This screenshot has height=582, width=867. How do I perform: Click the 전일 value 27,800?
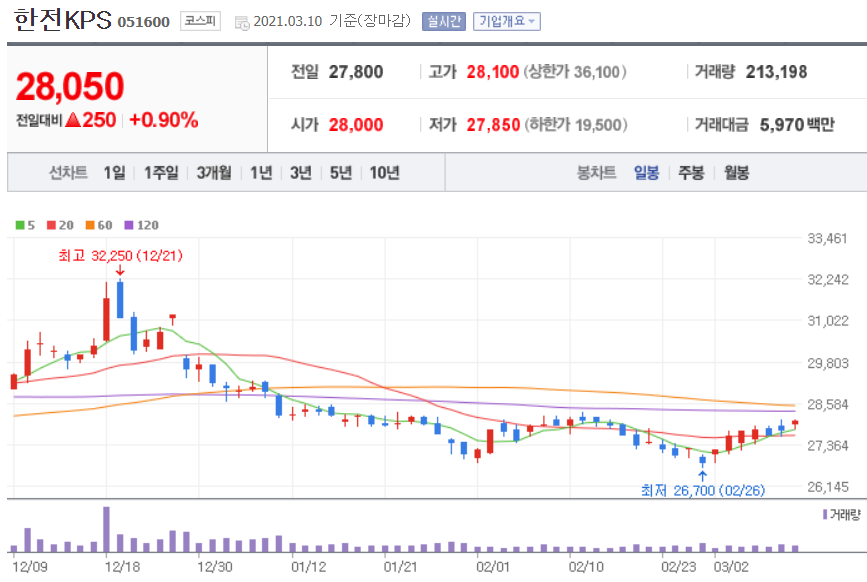click(356, 72)
